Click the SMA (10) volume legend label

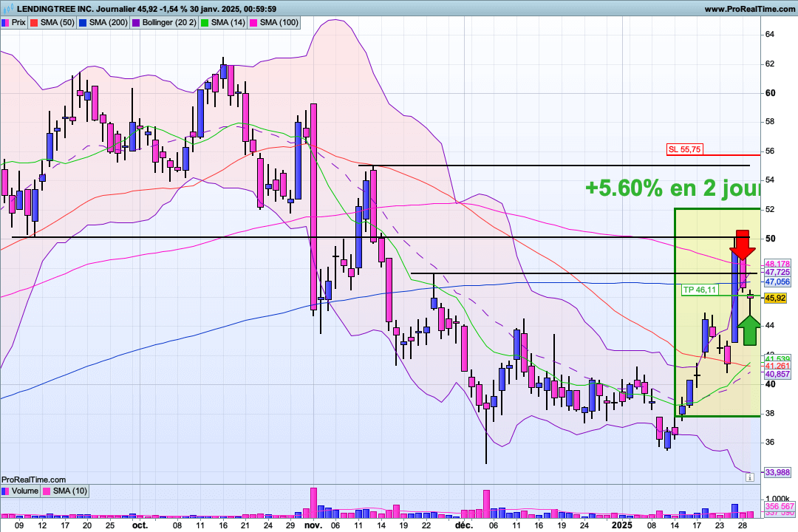[69, 491]
